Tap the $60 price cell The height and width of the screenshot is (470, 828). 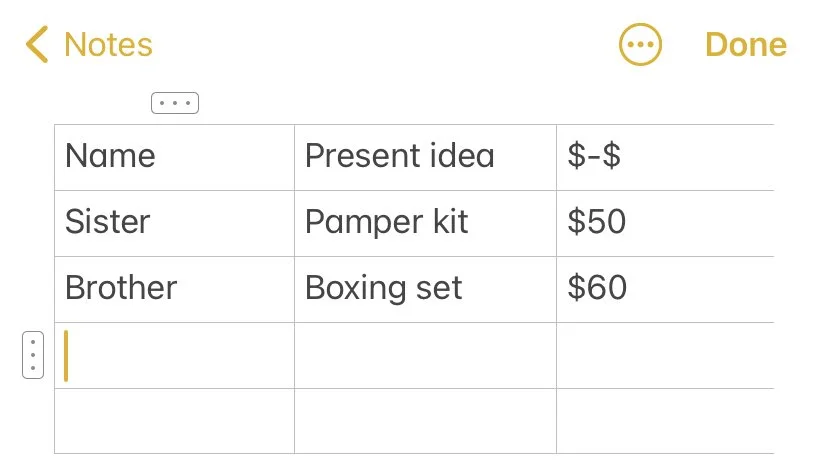pyautogui.click(x=664, y=289)
